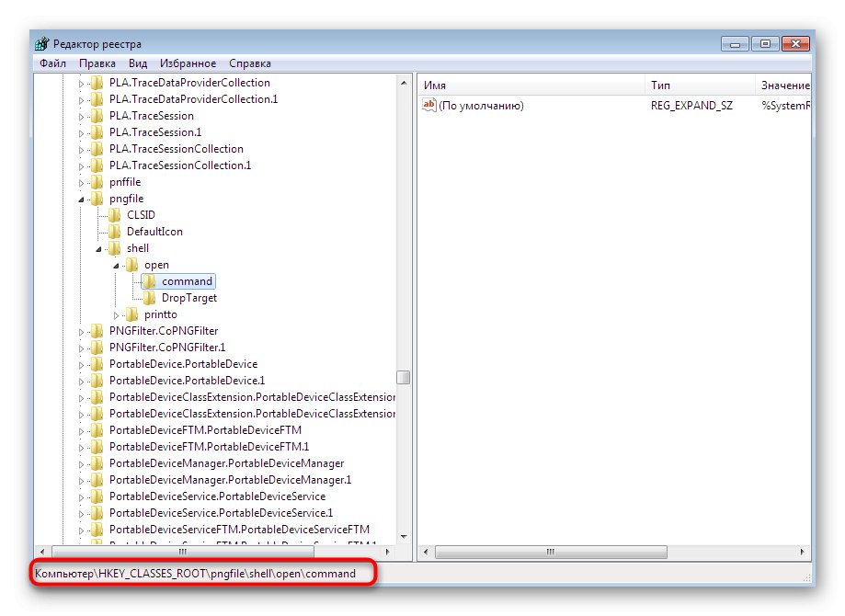Sort by the Тип column header
845x616 pixels.
click(x=700, y=86)
